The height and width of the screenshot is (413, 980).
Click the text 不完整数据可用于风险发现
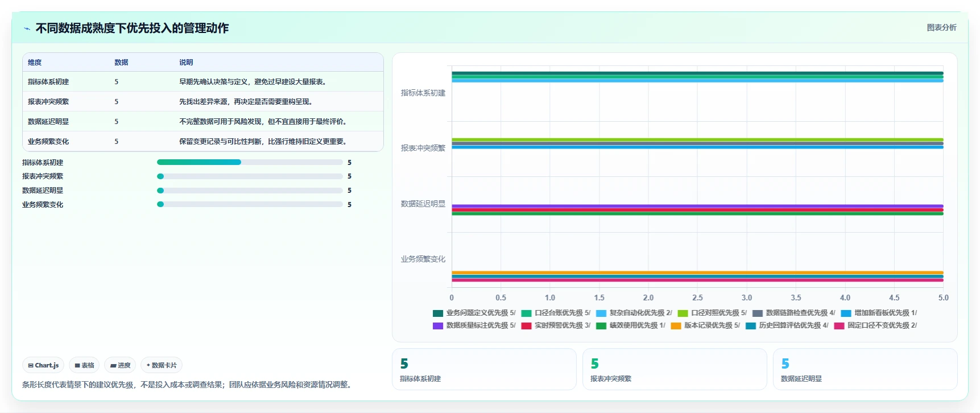[x=220, y=122]
